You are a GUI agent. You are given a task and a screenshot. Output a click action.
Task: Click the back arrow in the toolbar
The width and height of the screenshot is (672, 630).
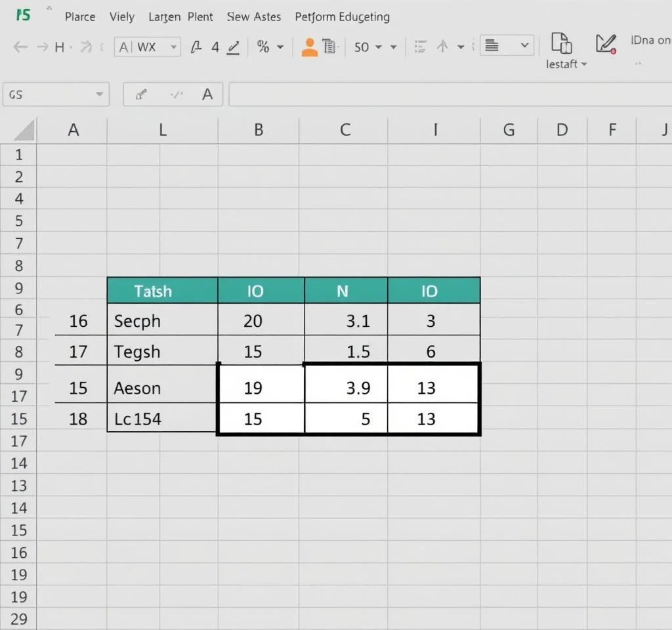click(x=20, y=47)
